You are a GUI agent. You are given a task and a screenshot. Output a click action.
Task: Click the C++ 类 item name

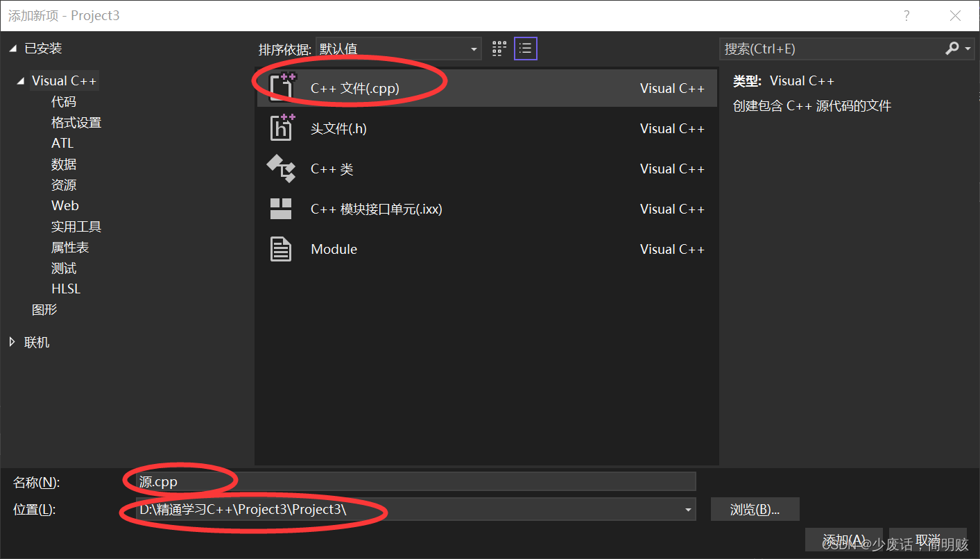tap(332, 169)
